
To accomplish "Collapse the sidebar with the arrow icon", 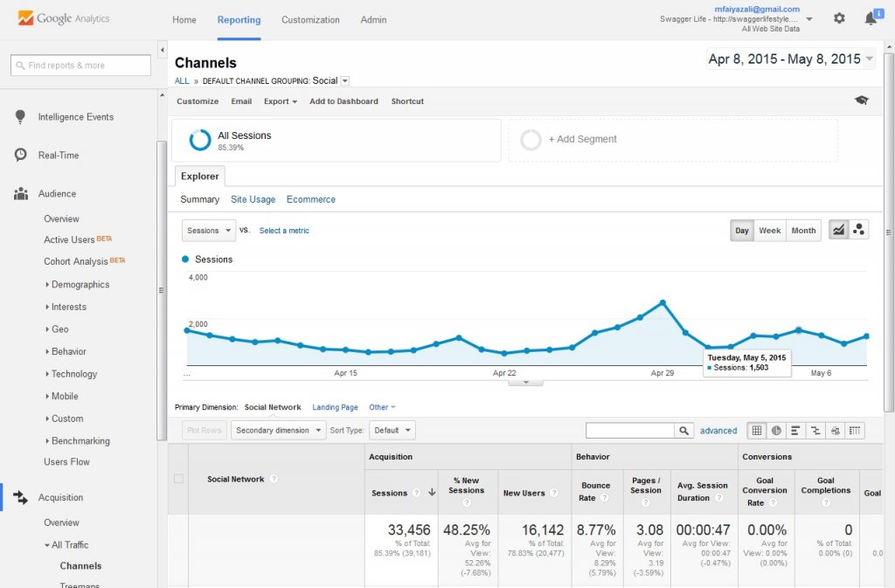I will coord(162,50).
